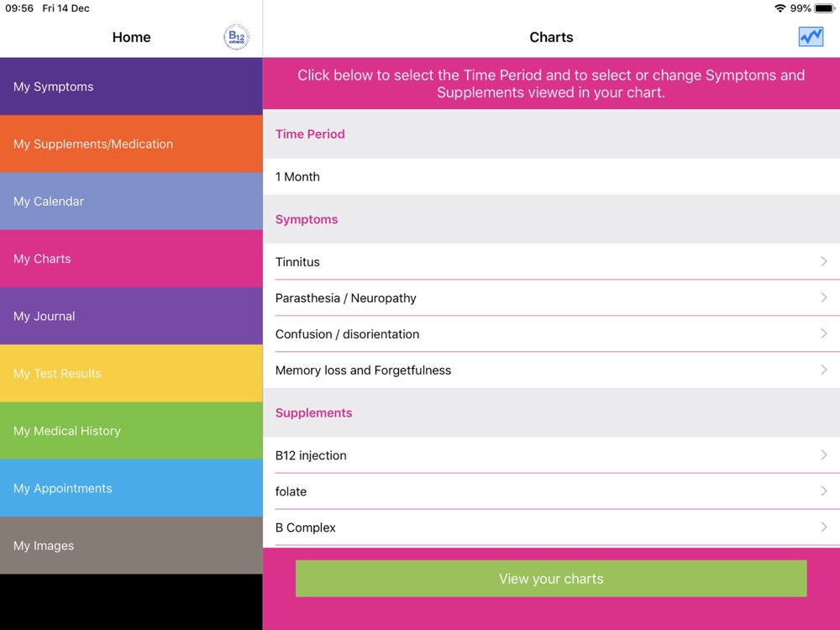This screenshot has width=840, height=630.
Task: Tap the Charts title
Action: click(551, 37)
